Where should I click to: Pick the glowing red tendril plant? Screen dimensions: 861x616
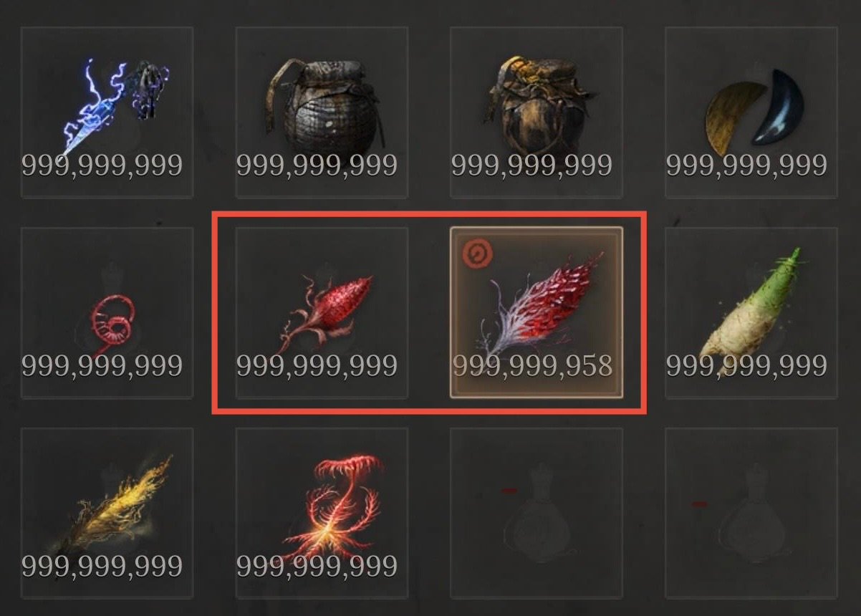tap(322, 514)
